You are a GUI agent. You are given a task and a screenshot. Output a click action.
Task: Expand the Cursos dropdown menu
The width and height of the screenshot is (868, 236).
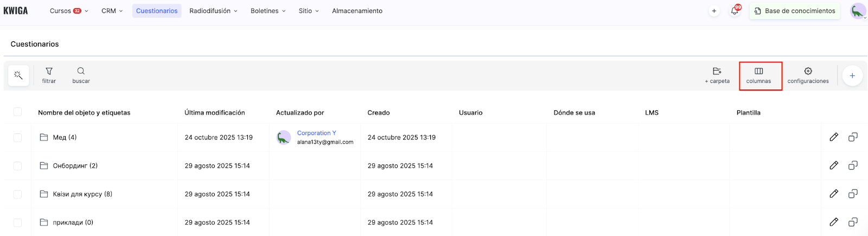69,11
